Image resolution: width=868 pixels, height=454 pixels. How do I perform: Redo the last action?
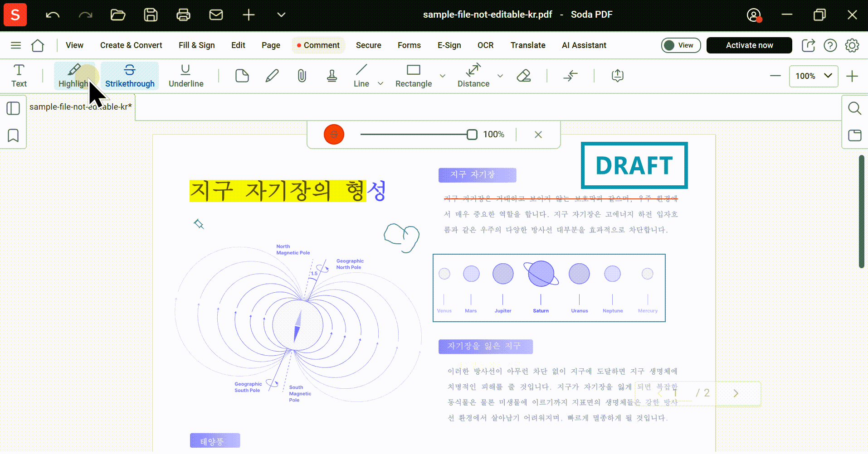(x=85, y=15)
